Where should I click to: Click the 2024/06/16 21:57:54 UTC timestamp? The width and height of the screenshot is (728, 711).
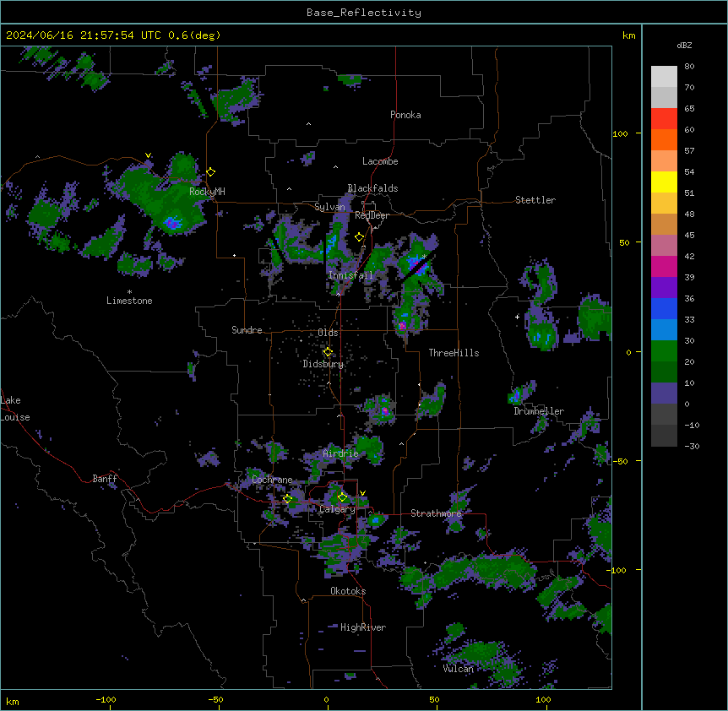click(84, 35)
